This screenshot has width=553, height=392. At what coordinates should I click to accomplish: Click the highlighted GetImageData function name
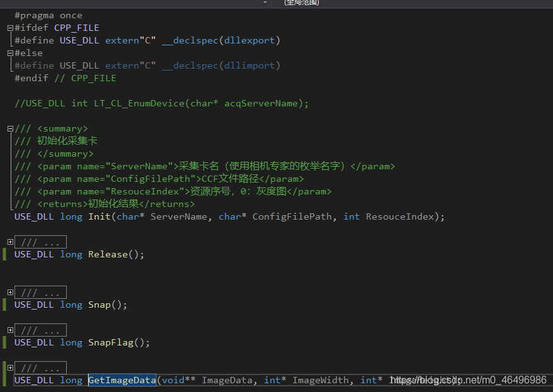(122, 380)
